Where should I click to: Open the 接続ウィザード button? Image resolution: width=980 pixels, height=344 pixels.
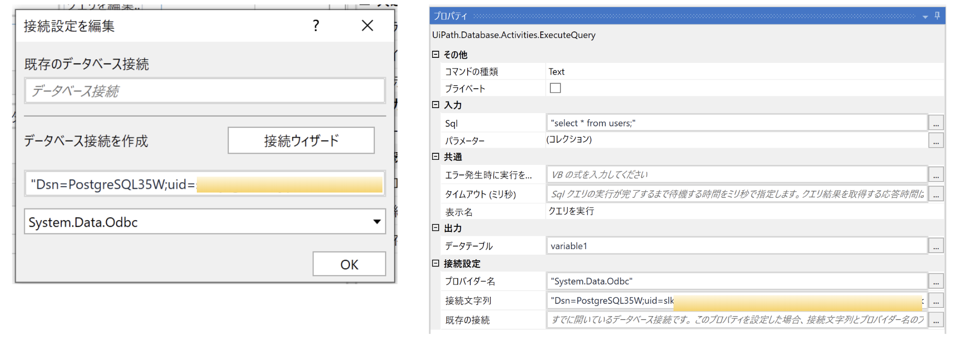point(301,141)
